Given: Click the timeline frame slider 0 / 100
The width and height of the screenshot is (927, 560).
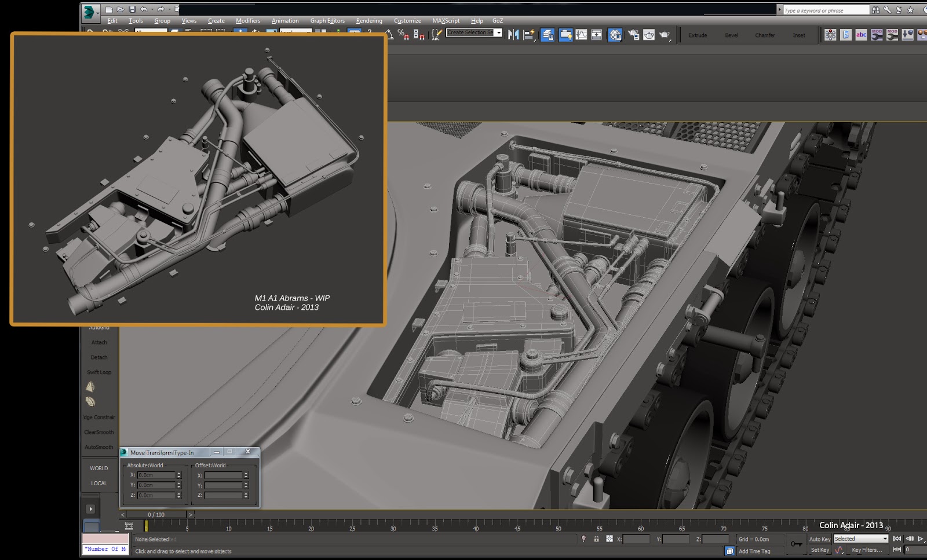Looking at the screenshot, I should pyautogui.click(x=156, y=514).
